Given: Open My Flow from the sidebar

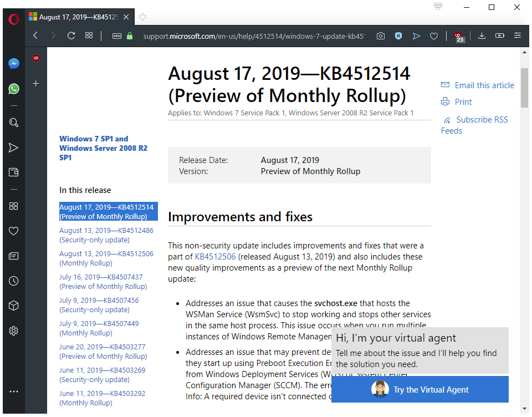Looking at the screenshot, I should [x=13, y=148].
